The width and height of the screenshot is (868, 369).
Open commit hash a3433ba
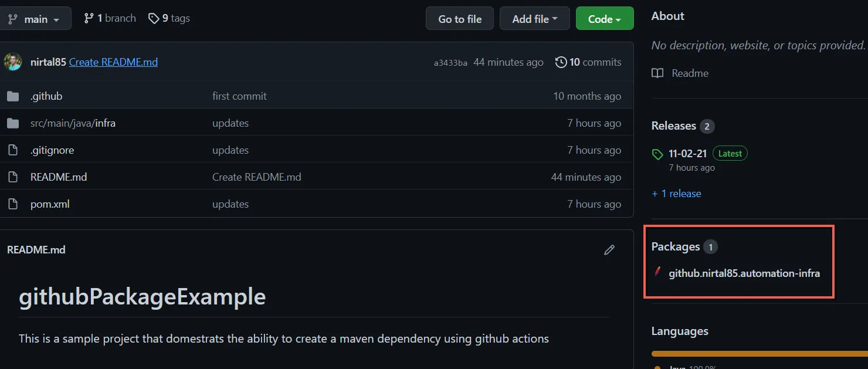(450, 63)
